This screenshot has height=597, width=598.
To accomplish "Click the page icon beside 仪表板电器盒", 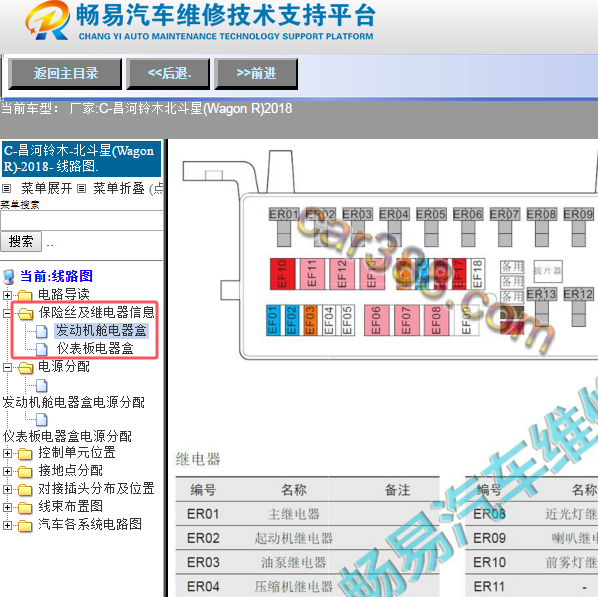I will pos(42,349).
